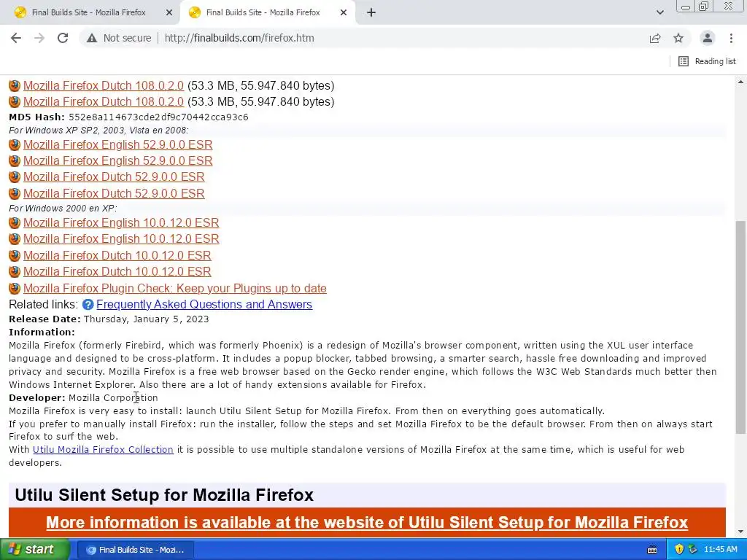The height and width of the screenshot is (560, 747).
Task: Open Mozilla Firefox Dutch 108.0.2.0 link above MD5 Hash
Action: point(104,101)
